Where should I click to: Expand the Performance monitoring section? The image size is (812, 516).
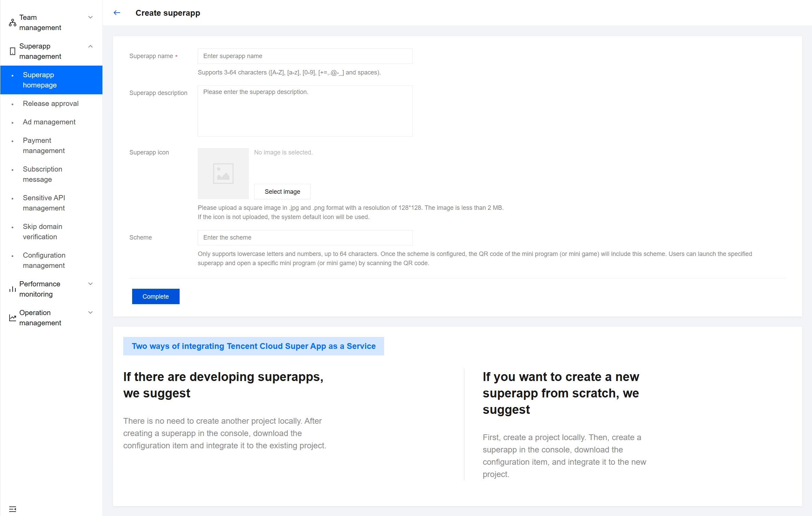coord(90,284)
